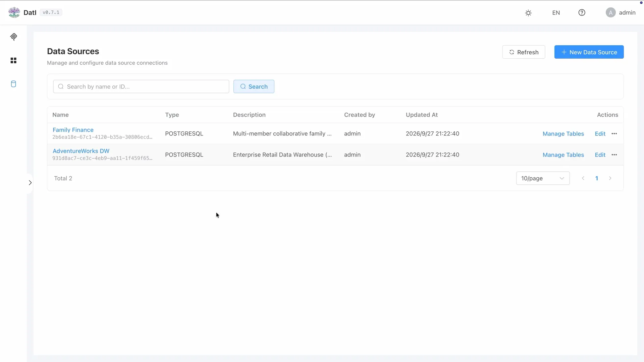Click the Total 2 count text
The height and width of the screenshot is (362, 644).
pyautogui.click(x=63, y=178)
